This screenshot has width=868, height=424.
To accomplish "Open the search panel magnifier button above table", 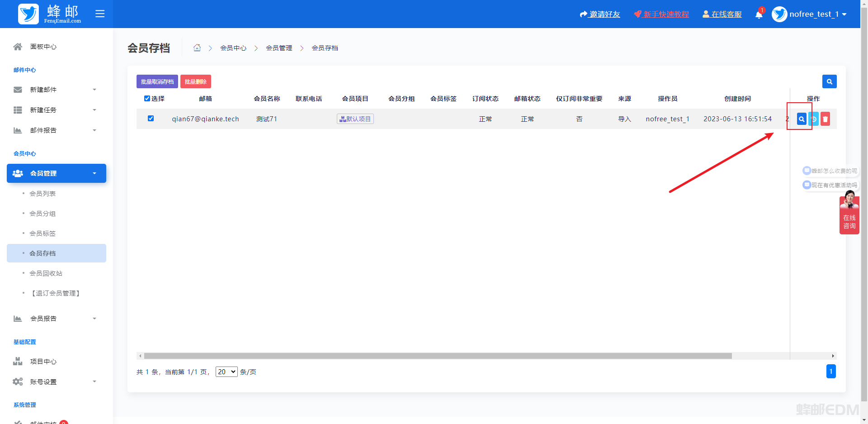I will (830, 81).
